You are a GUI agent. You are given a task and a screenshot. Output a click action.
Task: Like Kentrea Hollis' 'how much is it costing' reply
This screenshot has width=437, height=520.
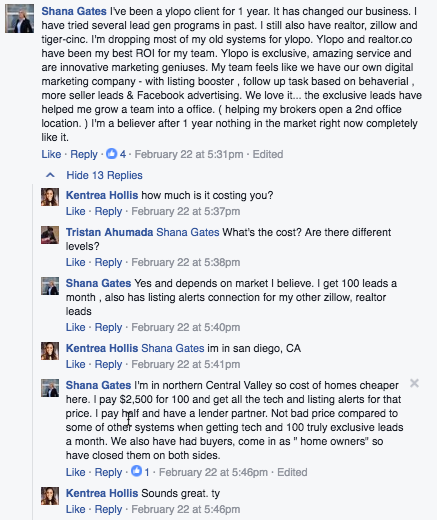coord(76,211)
